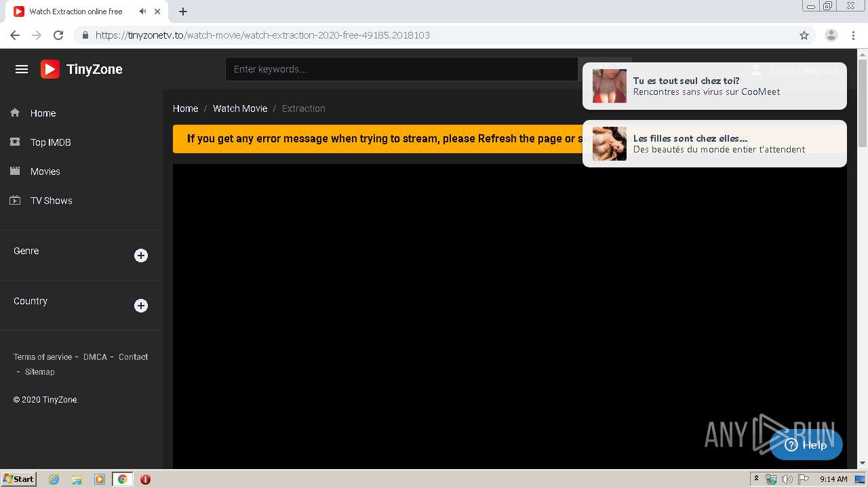Open Movies in the sidebar
The image size is (868, 488).
pyautogui.click(x=45, y=171)
